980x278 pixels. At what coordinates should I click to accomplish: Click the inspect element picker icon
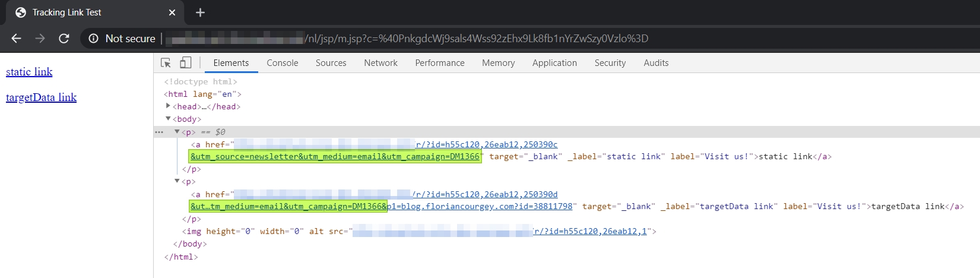[166, 63]
